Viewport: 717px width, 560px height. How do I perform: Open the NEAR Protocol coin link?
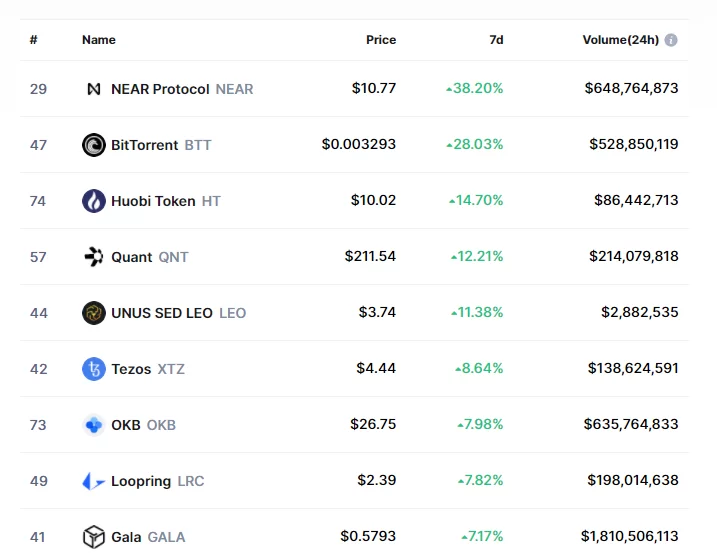point(160,89)
